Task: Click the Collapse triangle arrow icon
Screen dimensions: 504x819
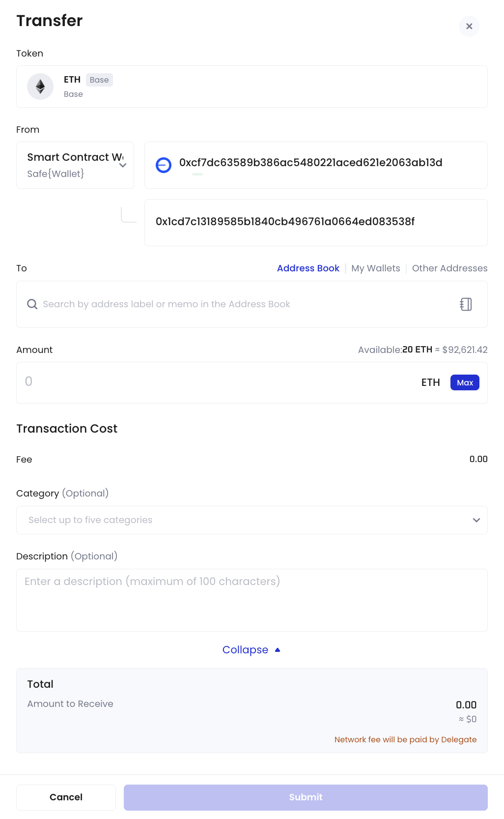Action: tap(278, 650)
